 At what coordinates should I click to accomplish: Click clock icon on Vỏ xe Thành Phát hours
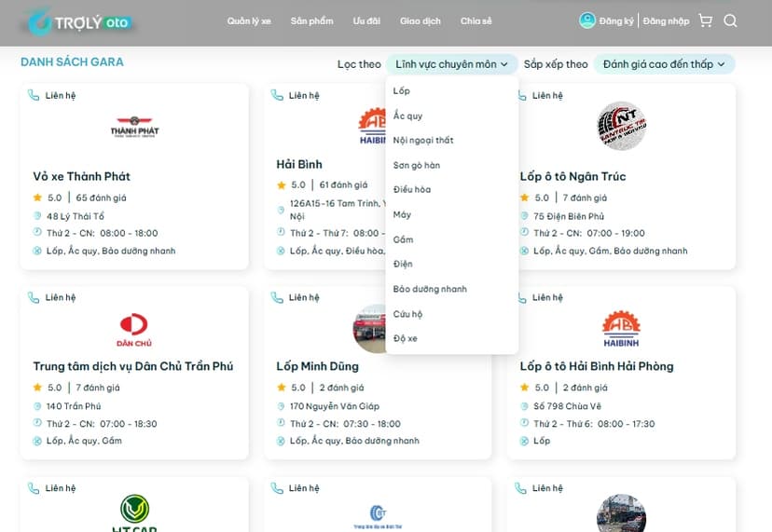click(x=37, y=232)
